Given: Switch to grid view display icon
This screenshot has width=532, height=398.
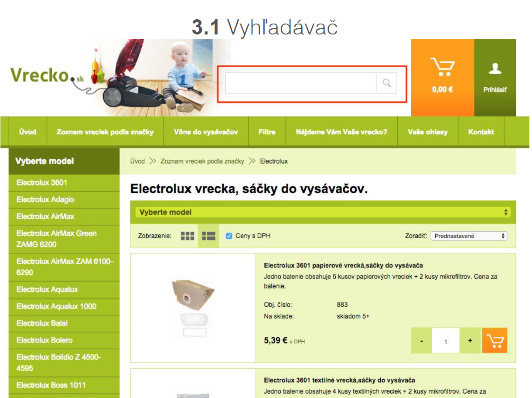Looking at the screenshot, I should pos(188,236).
